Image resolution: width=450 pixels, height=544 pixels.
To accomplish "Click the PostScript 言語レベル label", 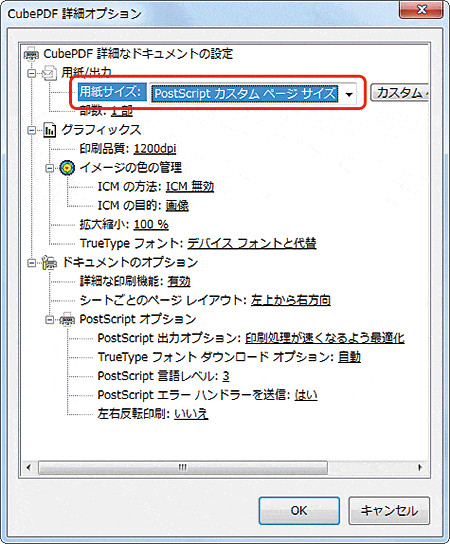I will 158,376.
